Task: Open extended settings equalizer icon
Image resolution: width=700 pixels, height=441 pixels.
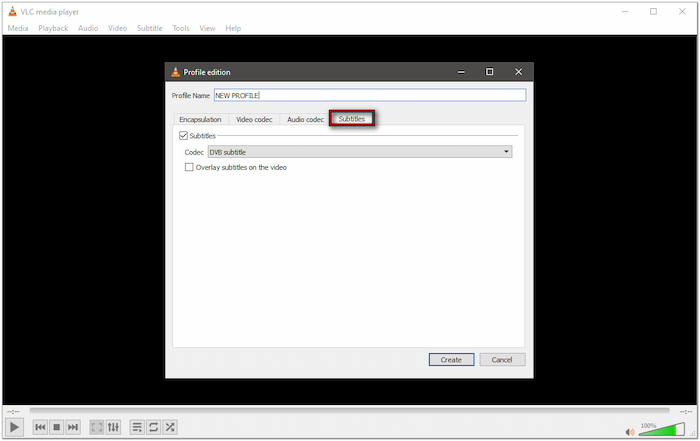Action: click(x=113, y=427)
